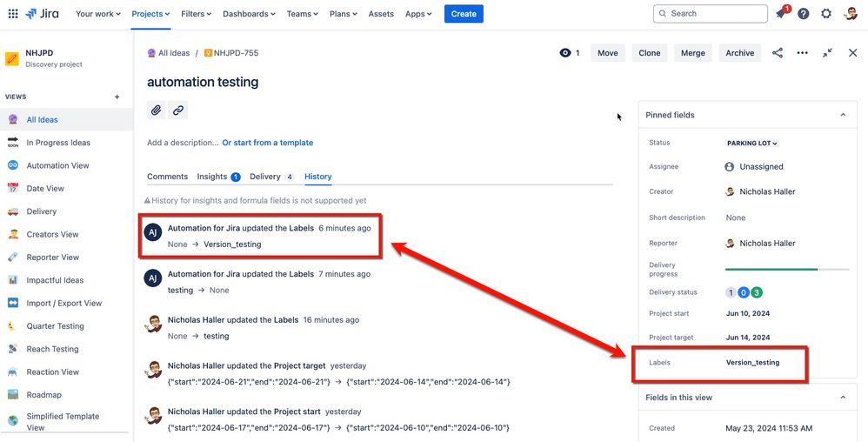This screenshot has width=868, height=442.
Task: Open the Teams dropdown
Action: 303,14
